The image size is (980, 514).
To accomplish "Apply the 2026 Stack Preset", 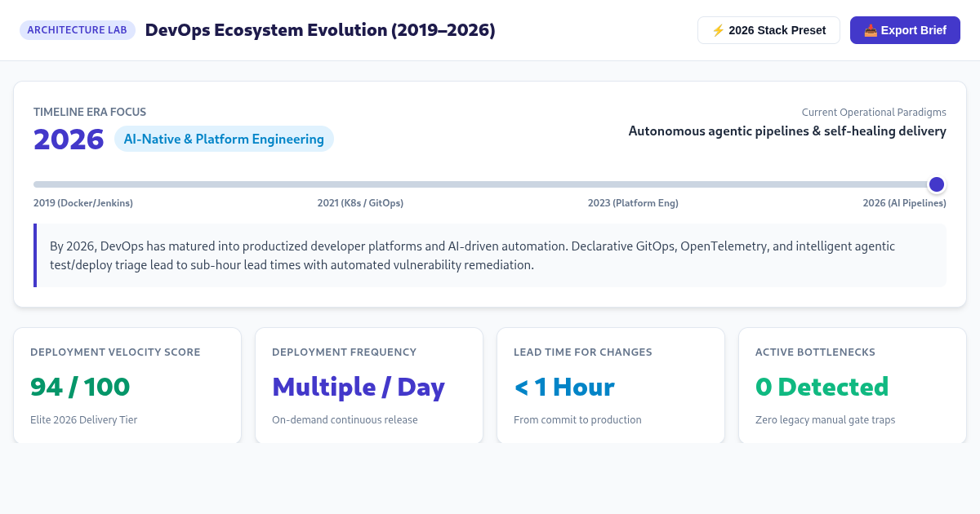I will pyautogui.click(x=768, y=30).
